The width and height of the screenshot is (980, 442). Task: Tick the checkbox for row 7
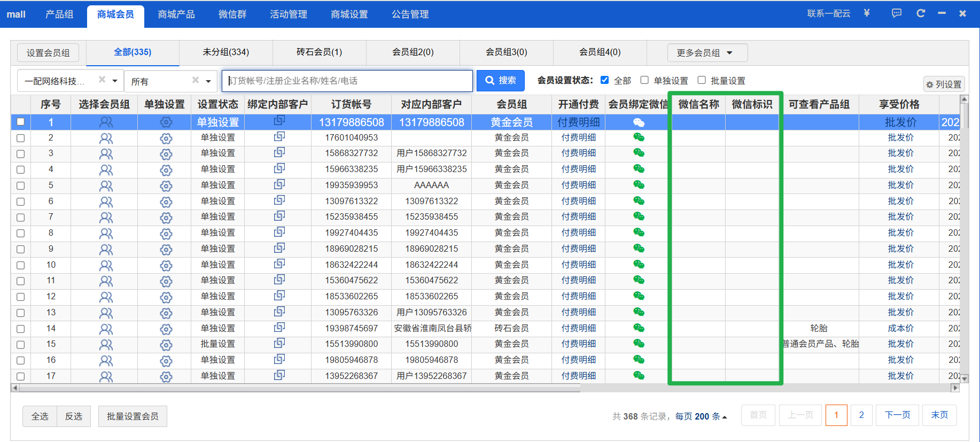pyautogui.click(x=20, y=218)
